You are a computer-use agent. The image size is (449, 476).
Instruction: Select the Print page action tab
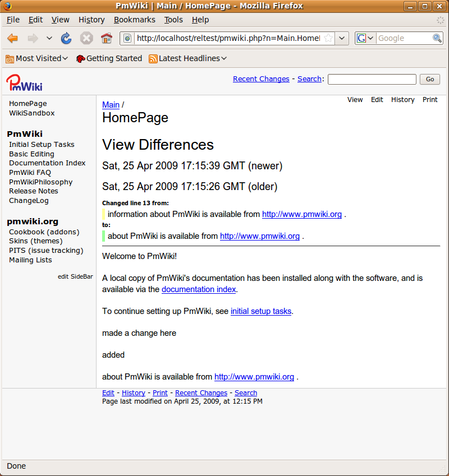(430, 100)
